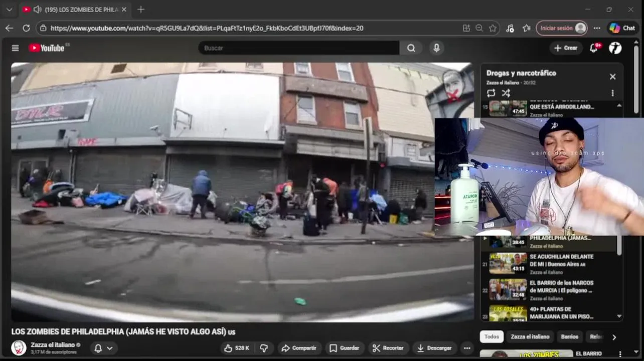This screenshot has width=644, height=361.
Task: Start voice search with the microphone
Action: click(x=436, y=48)
